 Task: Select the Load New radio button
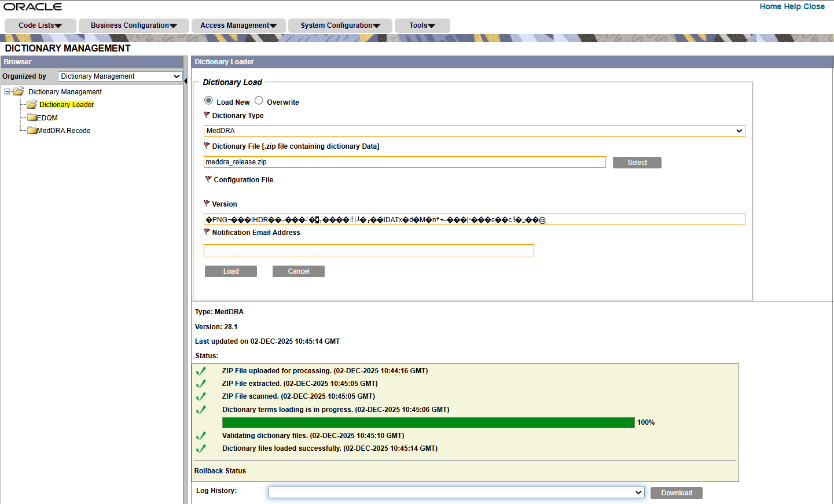[x=208, y=101]
